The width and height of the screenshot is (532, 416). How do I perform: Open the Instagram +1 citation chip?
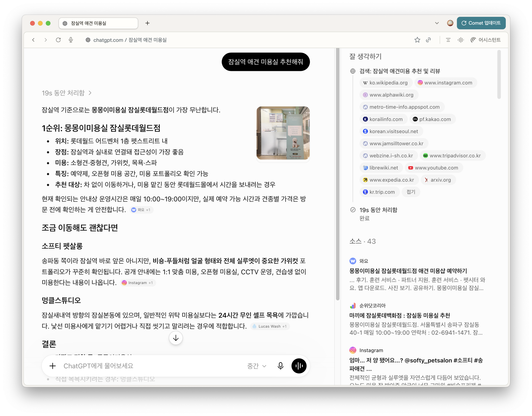(138, 282)
